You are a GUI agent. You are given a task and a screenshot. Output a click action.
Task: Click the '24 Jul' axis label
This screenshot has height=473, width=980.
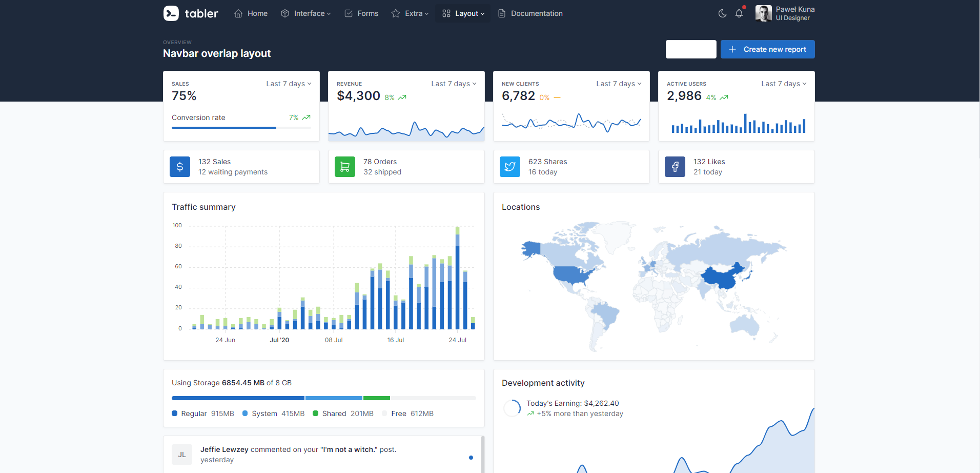click(x=458, y=340)
